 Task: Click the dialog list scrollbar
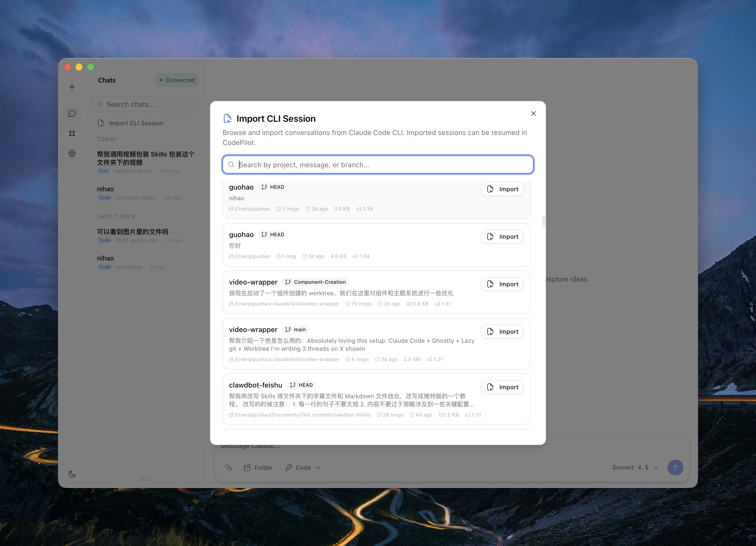coord(544,221)
